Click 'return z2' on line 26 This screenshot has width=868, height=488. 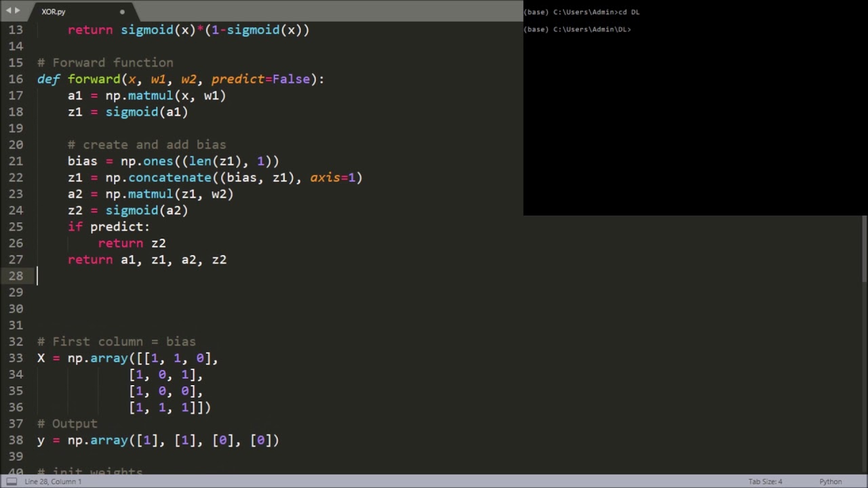click(x=132, y=243)
